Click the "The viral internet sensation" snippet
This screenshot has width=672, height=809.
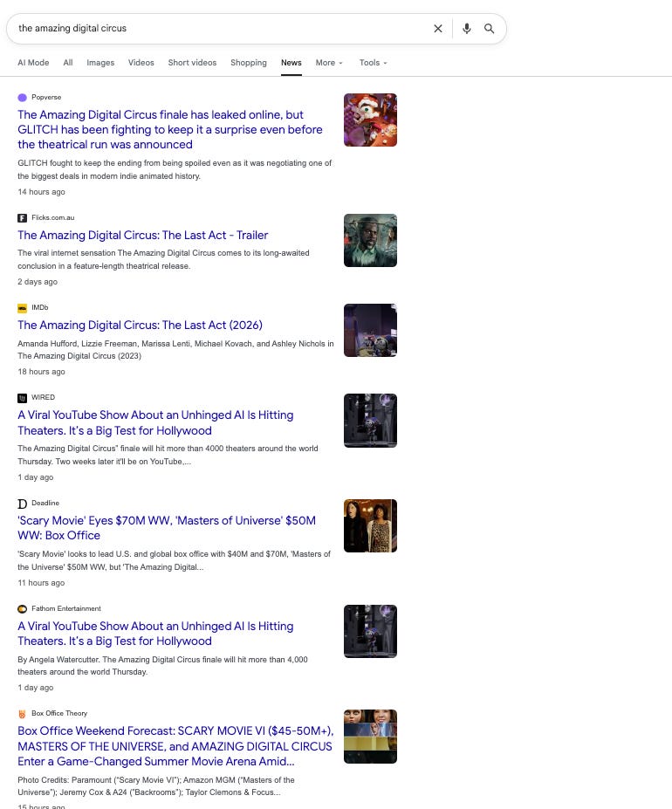163,259
